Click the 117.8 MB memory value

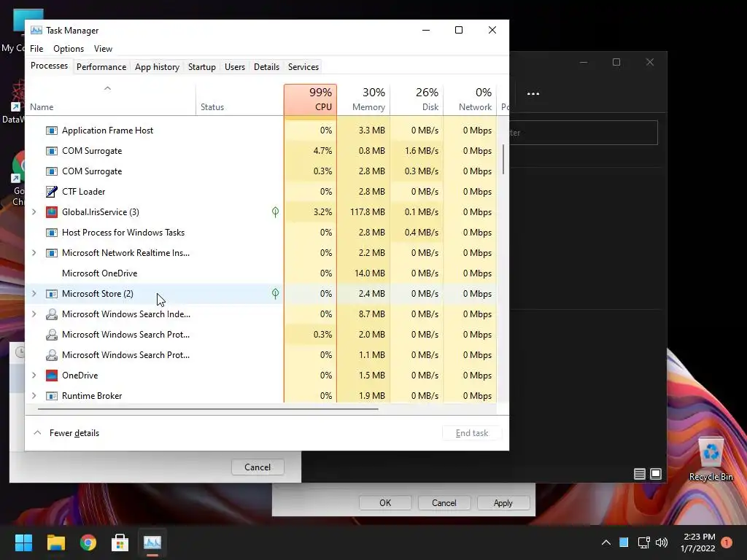(368, 212)
